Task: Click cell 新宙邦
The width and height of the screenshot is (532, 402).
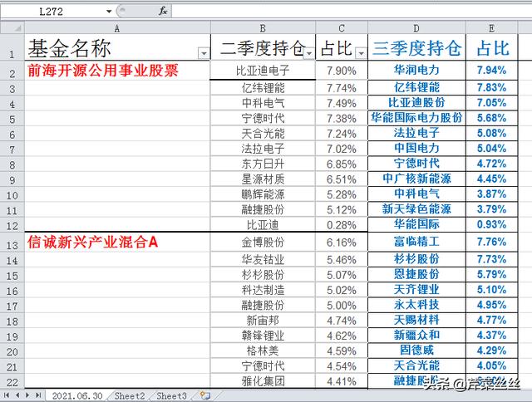Action: click(263, 321)
